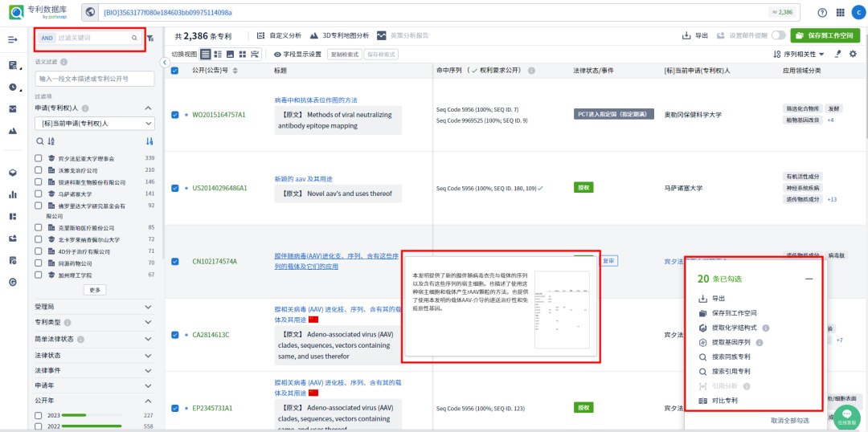Open user avatar 'C' menu
Image resolution: width=868 pixels, height=432 pixels.
click(858, 12)
